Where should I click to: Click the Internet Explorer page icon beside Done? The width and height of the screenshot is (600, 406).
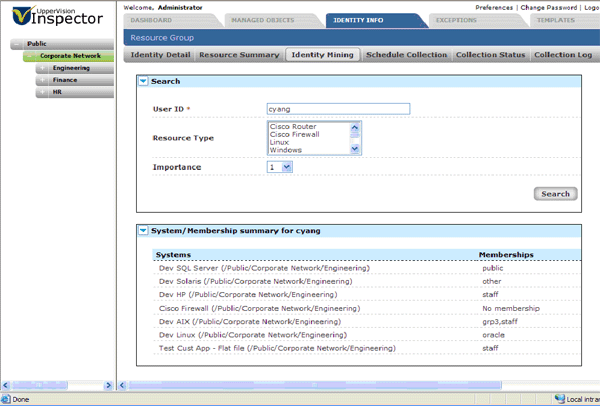(x=6, y=399)
